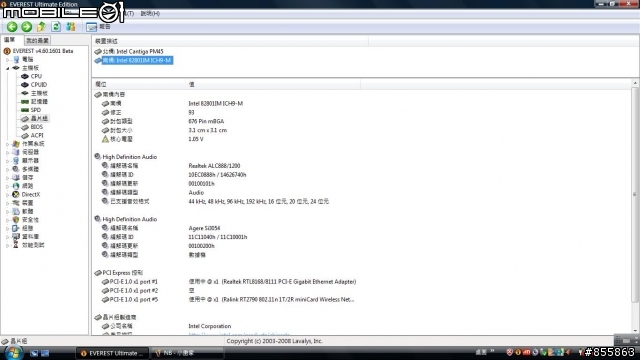Click the Intel Corporation company value
The width and height of the screenshot is (640, 360).
pos(209,326)
